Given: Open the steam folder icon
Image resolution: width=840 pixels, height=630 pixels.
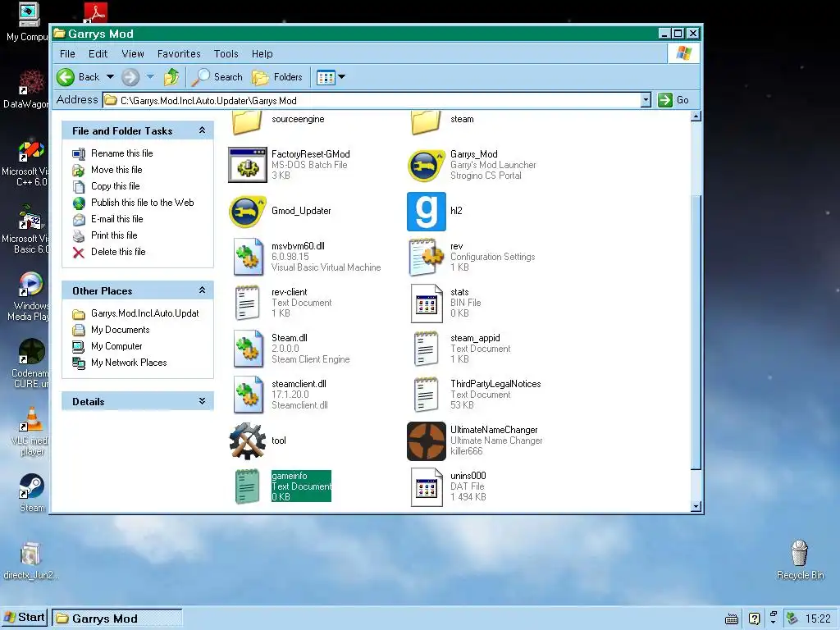Looking at the screenshot, I should [426, 122].
